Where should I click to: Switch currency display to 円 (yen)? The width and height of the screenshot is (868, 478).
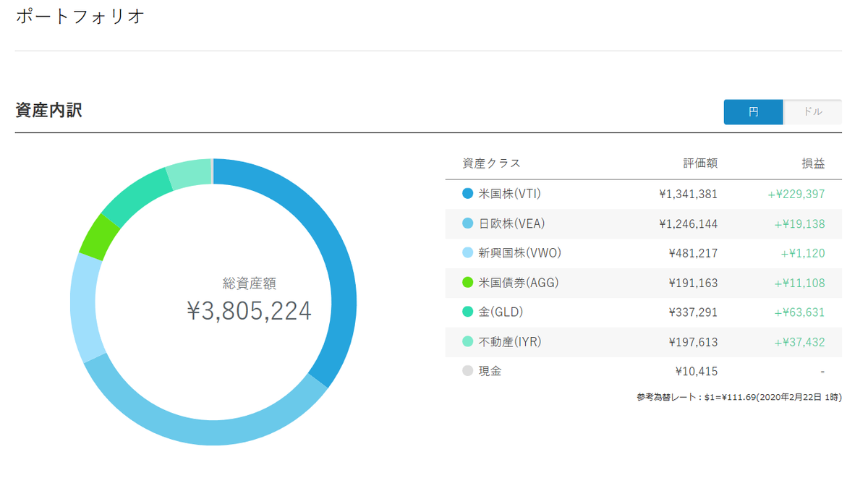(753, 112)
